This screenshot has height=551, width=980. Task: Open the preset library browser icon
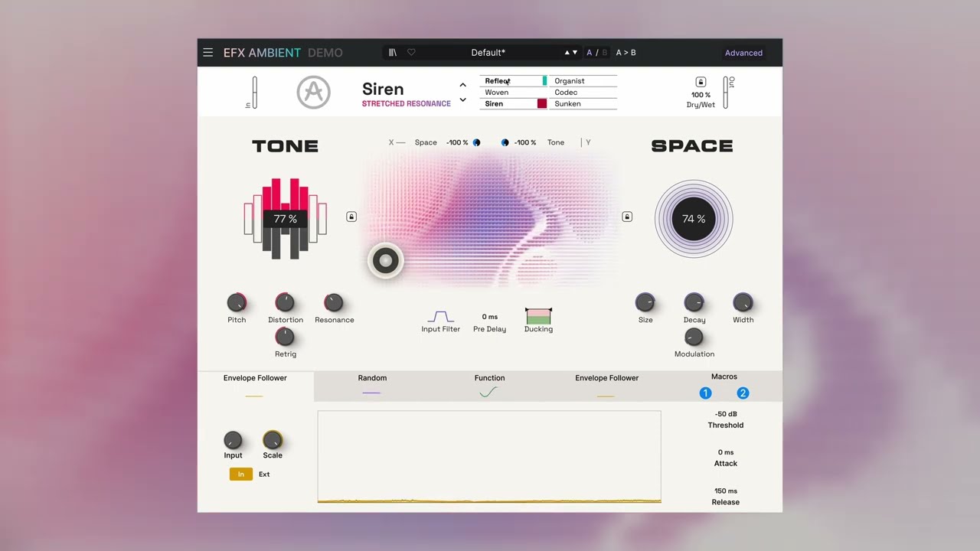coord(393,53)
